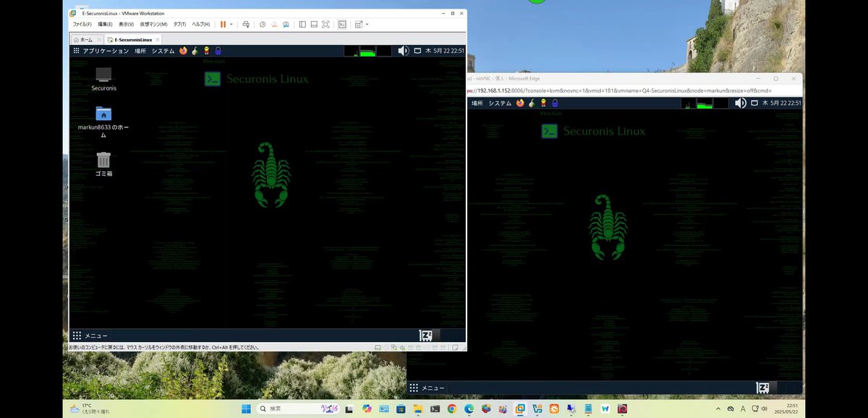Screen dimensions: 868x418
Task: Select the ゴミ箱 trash desktop icon
Action: point(103,163)
